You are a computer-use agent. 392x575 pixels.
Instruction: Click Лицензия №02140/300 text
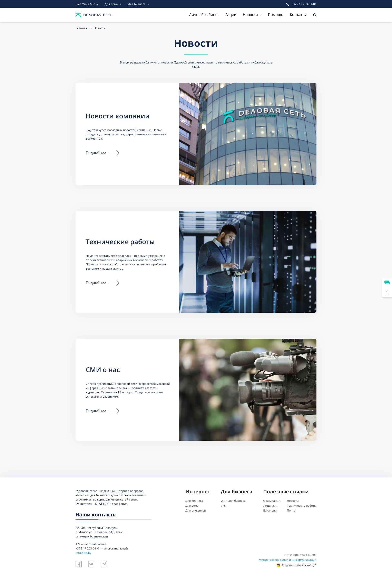coord(300,555)
